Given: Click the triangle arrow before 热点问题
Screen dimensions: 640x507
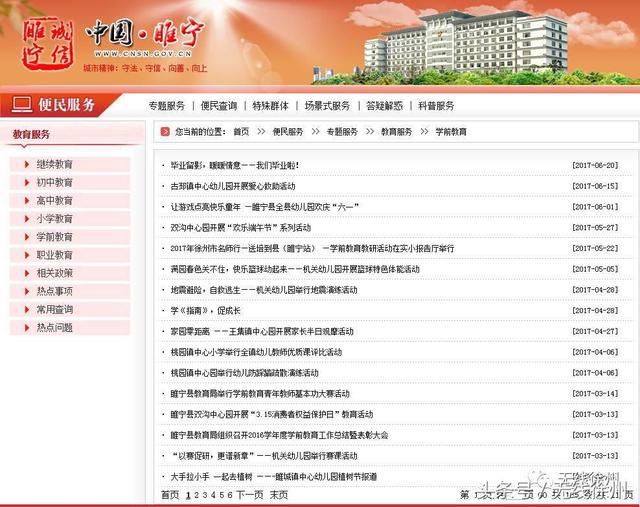Looking at the screenshot, I should [27, 327].
